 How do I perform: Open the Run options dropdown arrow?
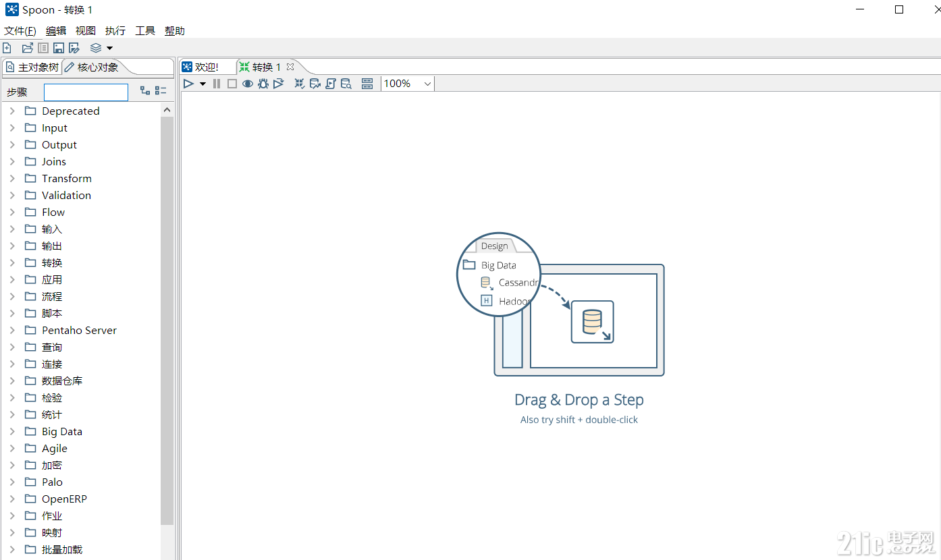203,84
